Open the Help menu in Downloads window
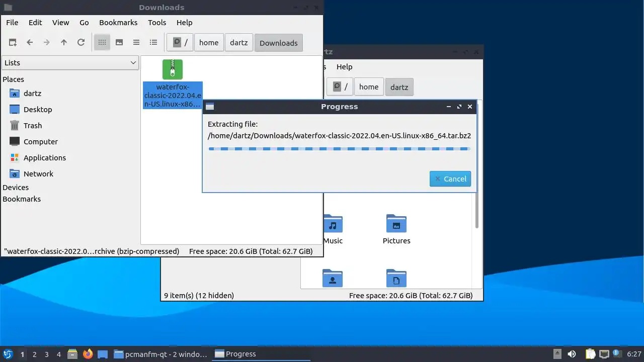 185,23
